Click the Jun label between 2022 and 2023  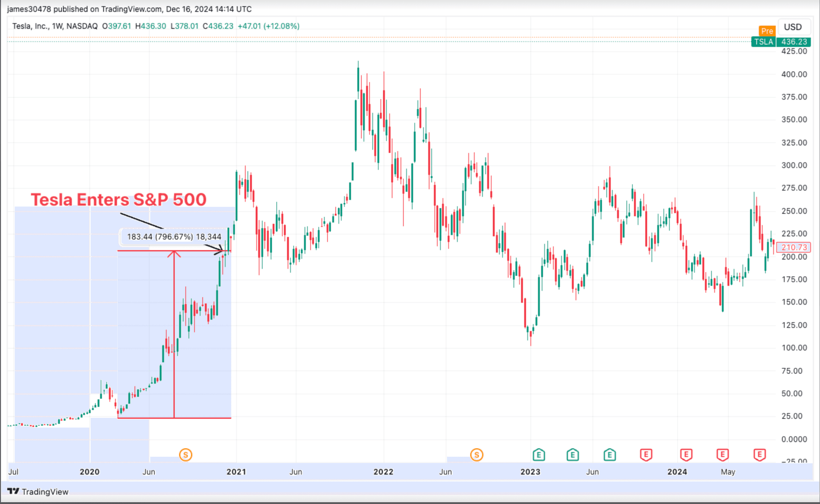pos(445,472)
